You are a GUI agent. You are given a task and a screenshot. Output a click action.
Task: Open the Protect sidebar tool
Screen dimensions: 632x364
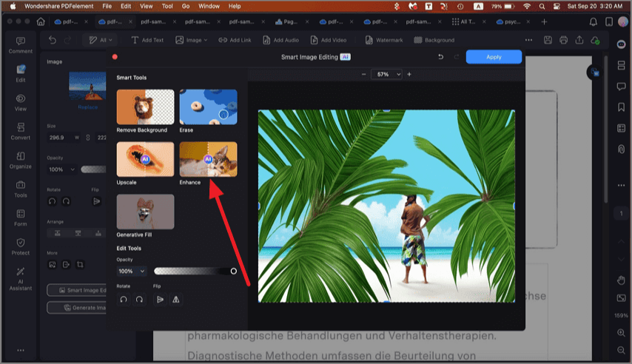click(21, 246)
